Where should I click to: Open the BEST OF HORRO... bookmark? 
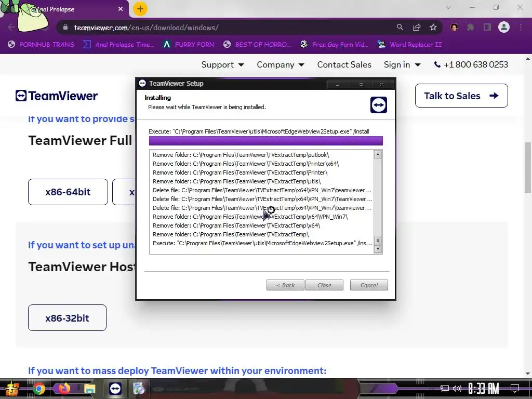click(257, 45)
